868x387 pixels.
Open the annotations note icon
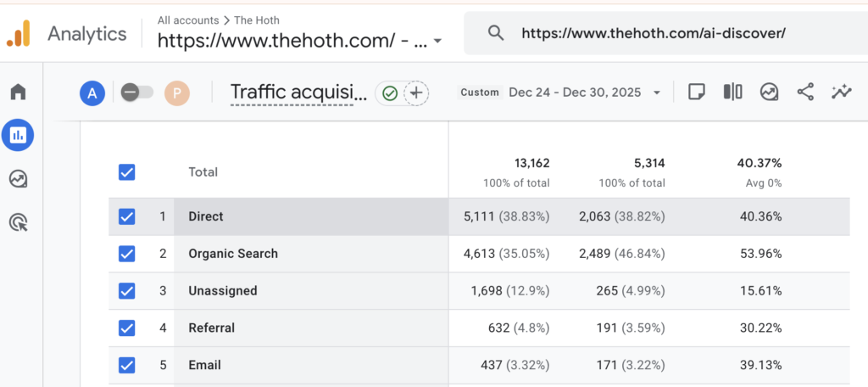click(696, 92)
